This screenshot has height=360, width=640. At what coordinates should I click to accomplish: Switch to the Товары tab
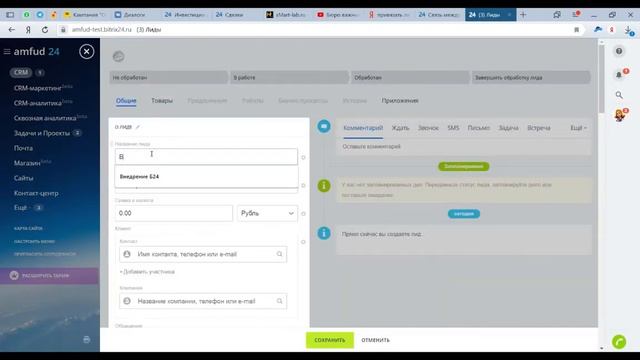(x=162, y=101)
